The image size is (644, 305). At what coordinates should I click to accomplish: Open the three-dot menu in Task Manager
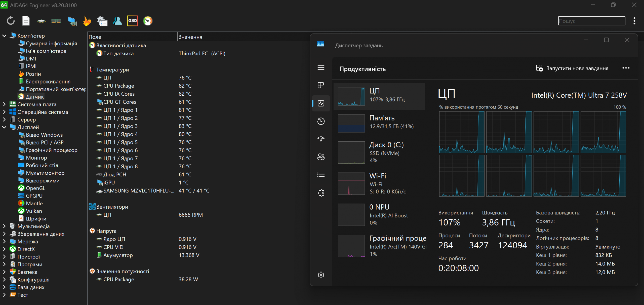click(x=626, y=68)
